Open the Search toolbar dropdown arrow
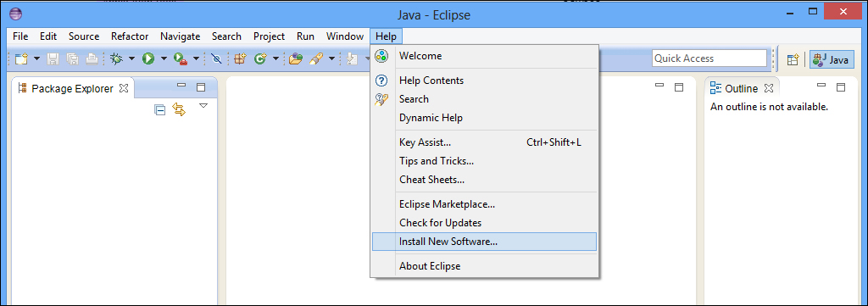The width and height of the screenshot is (868, 306). 331,58
